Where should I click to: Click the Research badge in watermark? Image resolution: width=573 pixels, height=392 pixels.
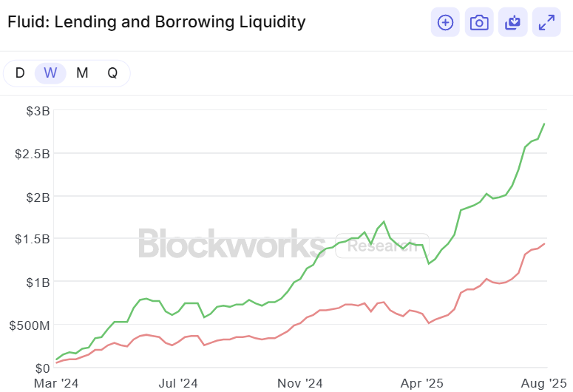click(x=372, y=246)
